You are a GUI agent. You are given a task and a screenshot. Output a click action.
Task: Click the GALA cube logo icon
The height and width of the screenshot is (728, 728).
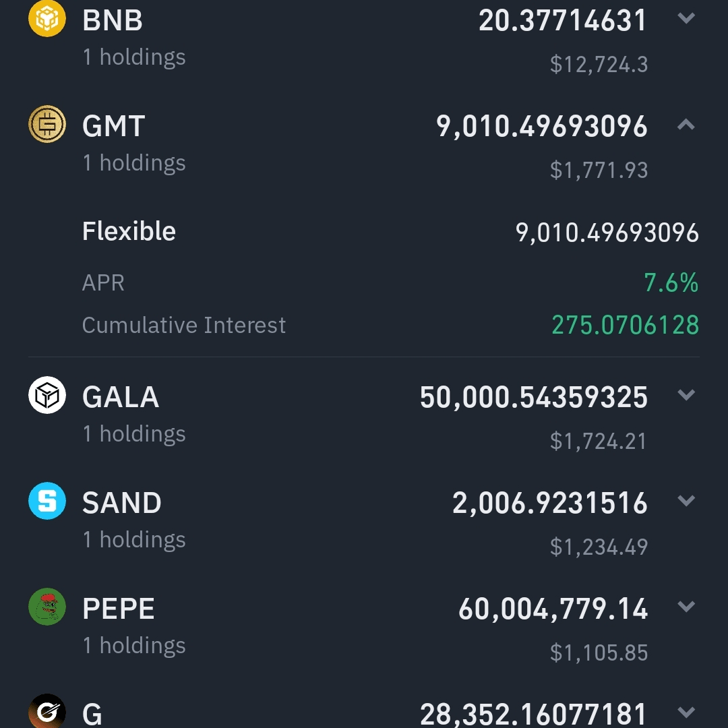point(47,396)
